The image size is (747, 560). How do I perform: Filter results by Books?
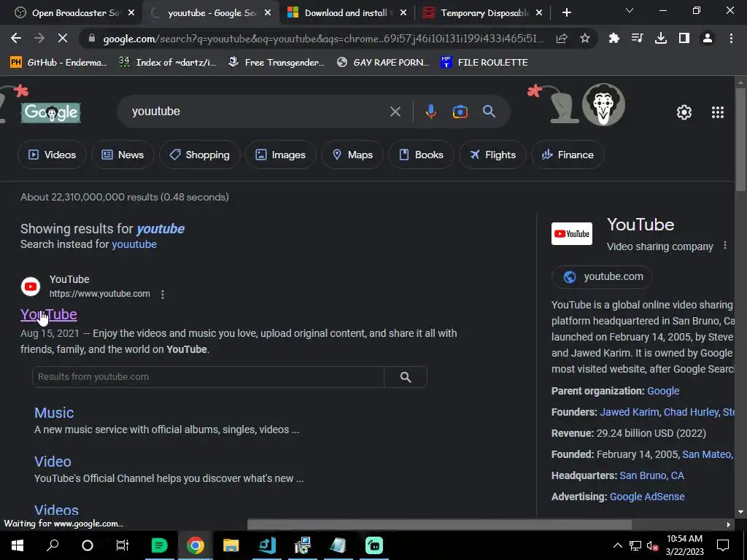click(421, 155)
